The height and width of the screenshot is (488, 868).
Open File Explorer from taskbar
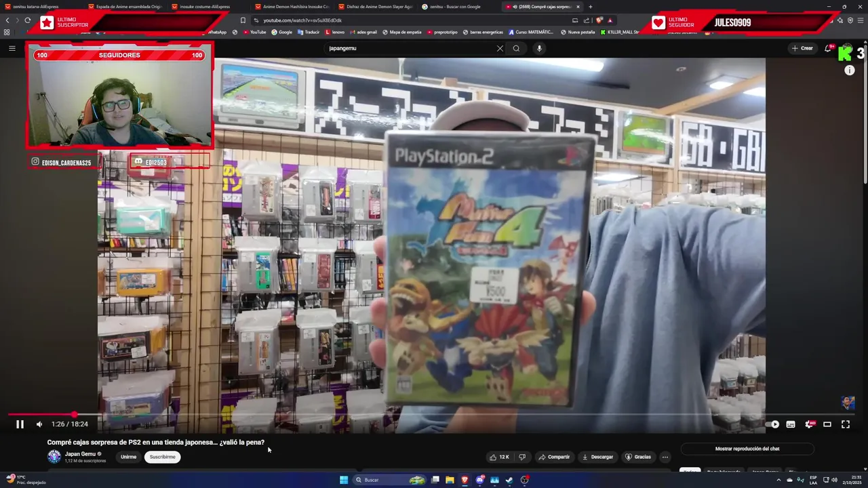point(450,480)
